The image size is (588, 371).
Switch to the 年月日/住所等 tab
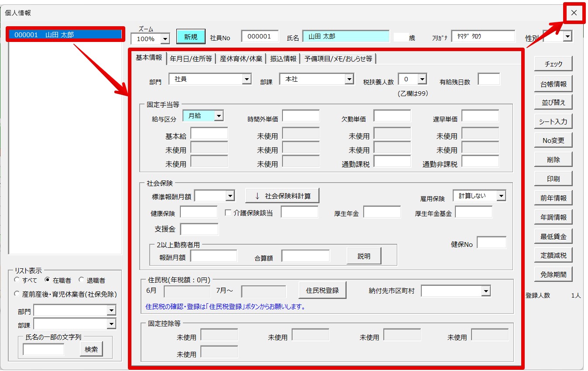tap(191, 59)
